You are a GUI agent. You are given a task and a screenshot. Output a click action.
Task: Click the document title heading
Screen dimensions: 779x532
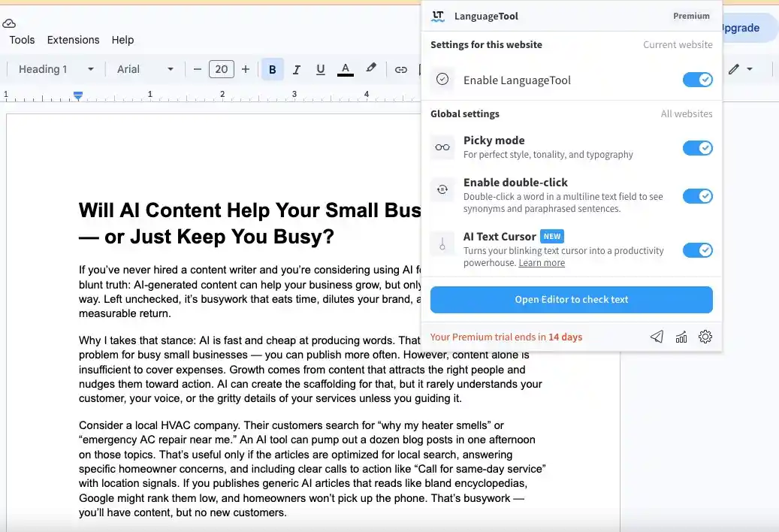click(250, 223)
